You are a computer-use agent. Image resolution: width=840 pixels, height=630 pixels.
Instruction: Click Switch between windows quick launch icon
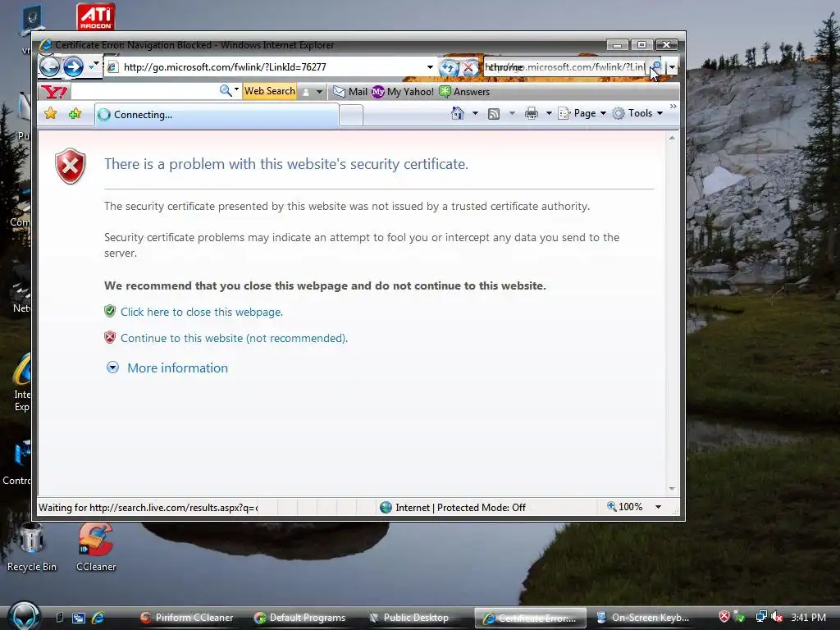[x=79, y=618]
